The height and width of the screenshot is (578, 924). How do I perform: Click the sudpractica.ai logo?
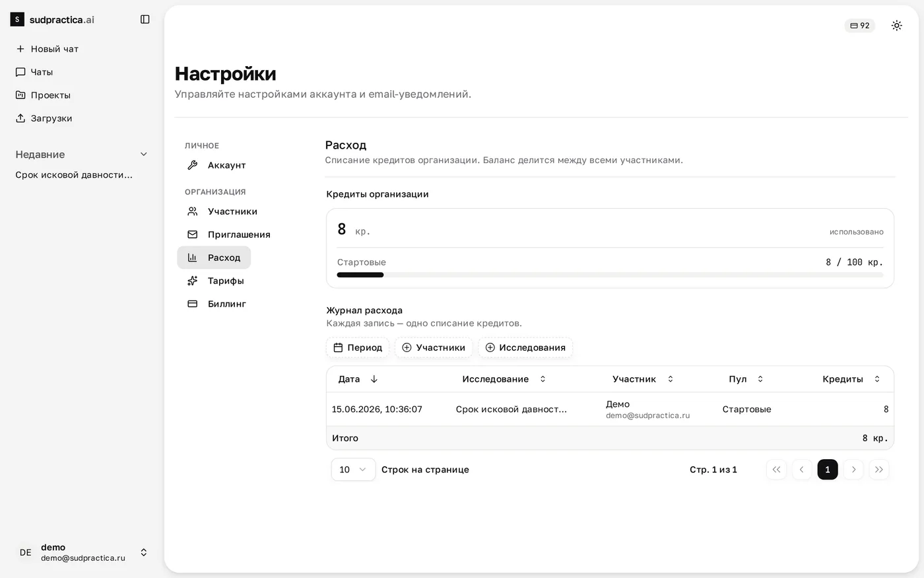(52, 20)
